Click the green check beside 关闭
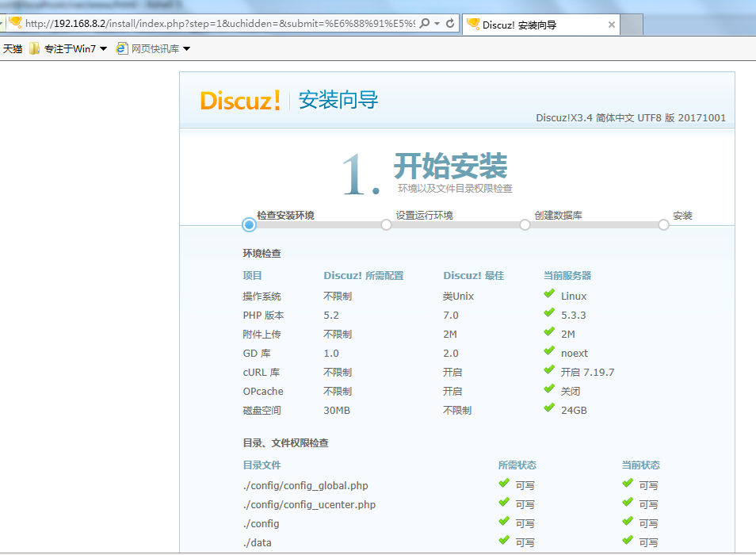 coord(549,389)
